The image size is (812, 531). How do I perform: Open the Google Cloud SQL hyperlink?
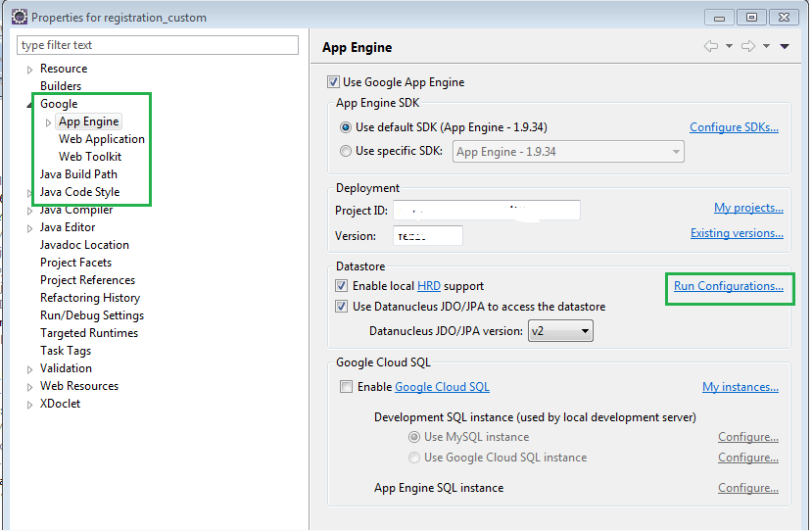pos(443,387)
